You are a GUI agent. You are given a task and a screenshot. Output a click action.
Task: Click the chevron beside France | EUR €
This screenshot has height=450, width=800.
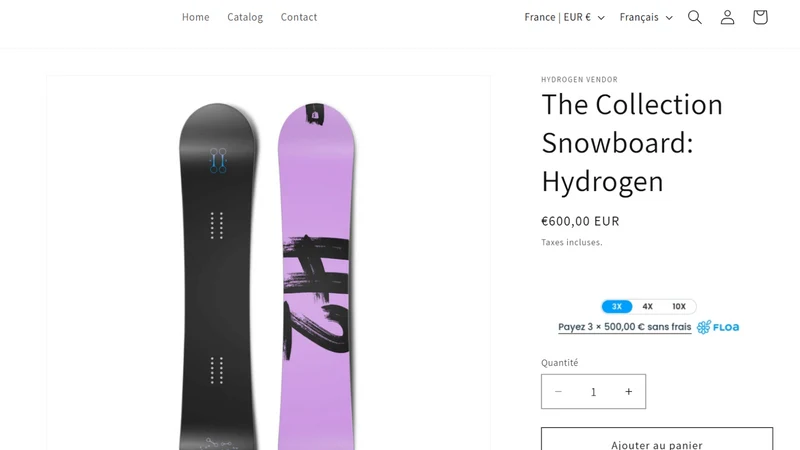coord(601,18)
